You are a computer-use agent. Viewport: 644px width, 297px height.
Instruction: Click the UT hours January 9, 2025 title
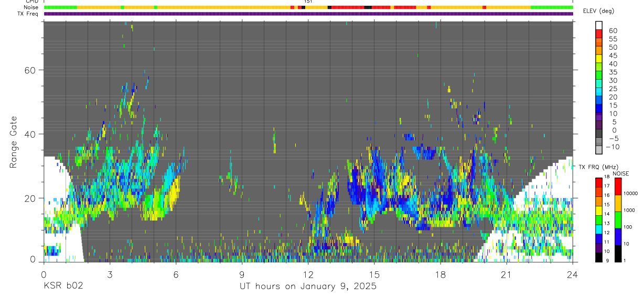308,287
